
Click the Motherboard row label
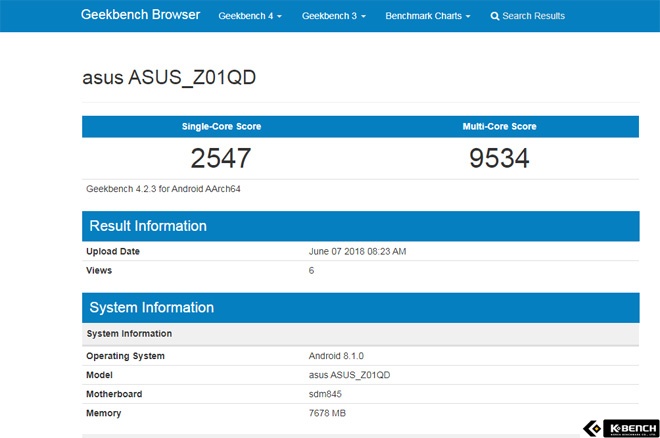[114, 394]
